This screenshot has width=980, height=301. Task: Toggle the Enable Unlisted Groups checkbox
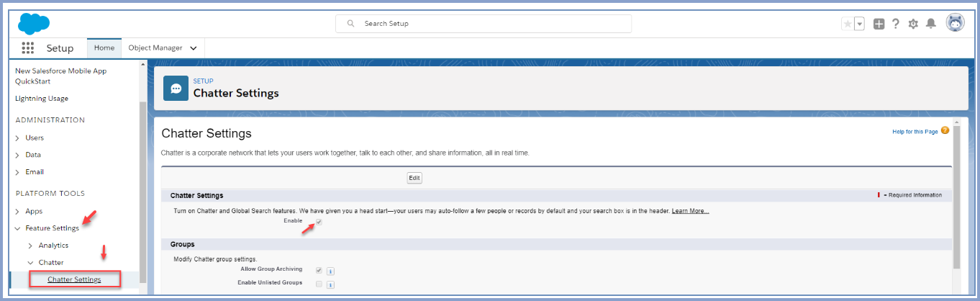point(319,284)
